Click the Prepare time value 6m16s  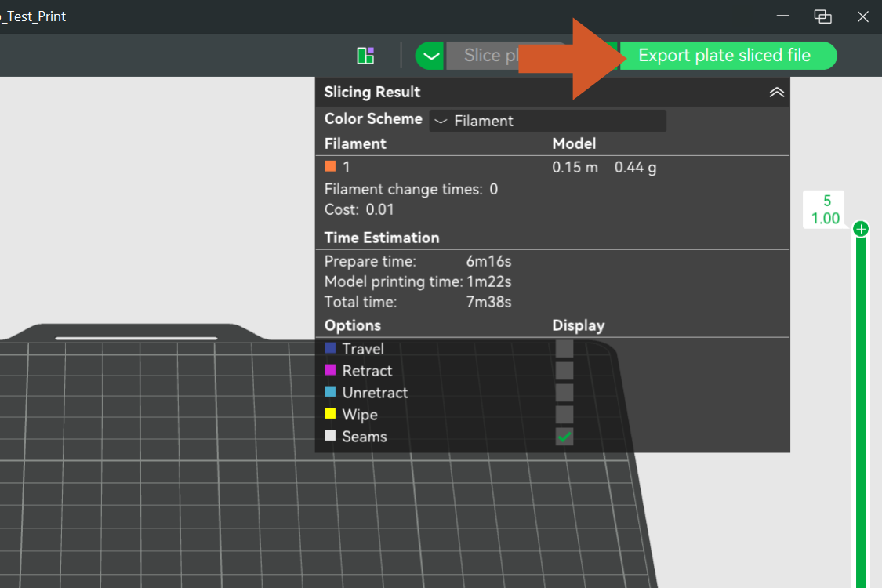(488, 262)
